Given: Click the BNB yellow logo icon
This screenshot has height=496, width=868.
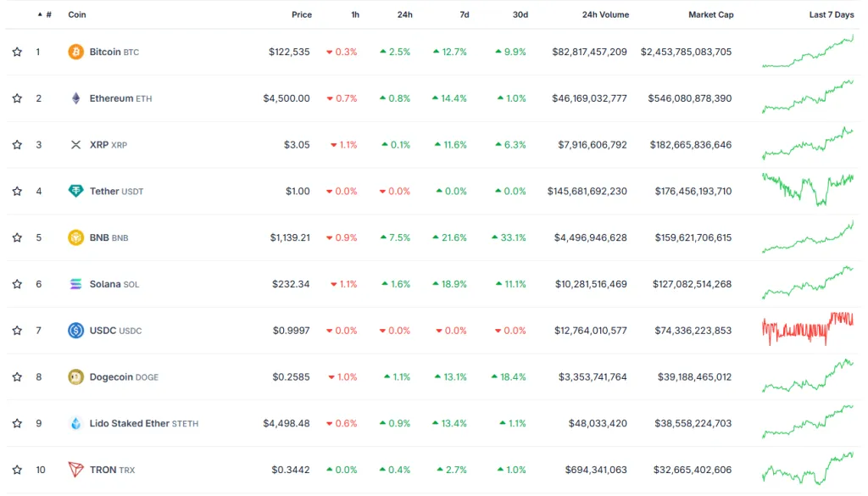Looking at the screenshot, I should click(76, 237).
